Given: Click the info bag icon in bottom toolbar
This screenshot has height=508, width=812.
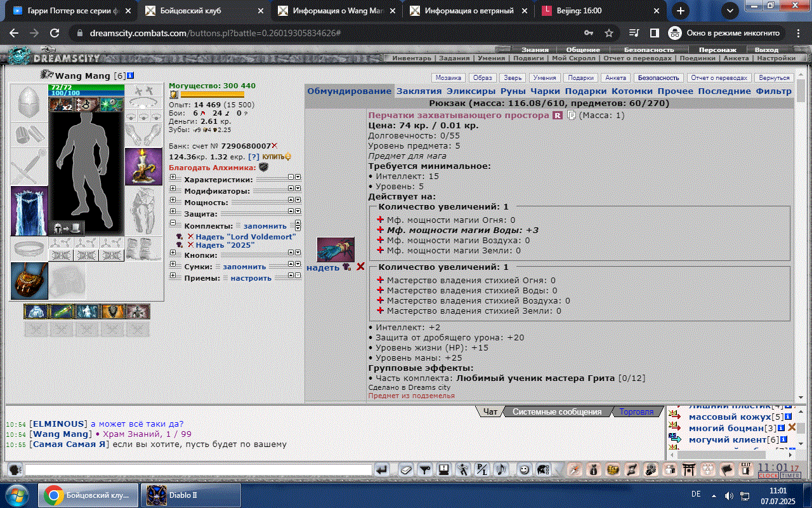Looking at the screenshot, I should coord(594,470).
